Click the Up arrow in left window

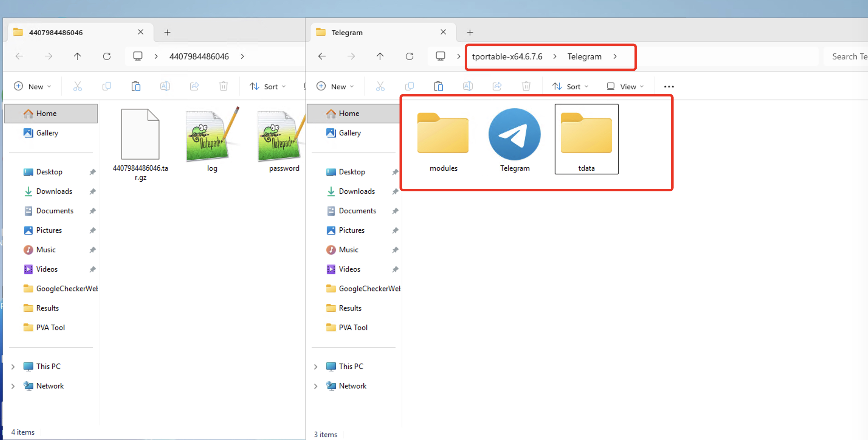77,56
